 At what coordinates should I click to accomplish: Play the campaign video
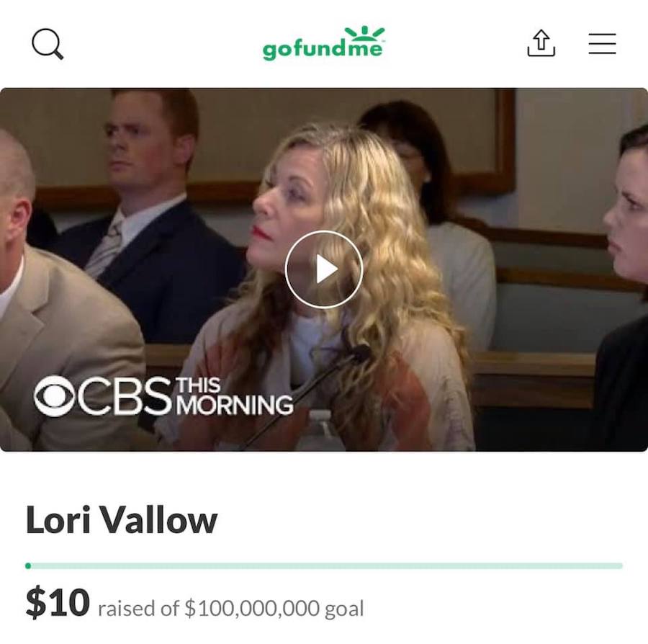(x=323, y=269)
